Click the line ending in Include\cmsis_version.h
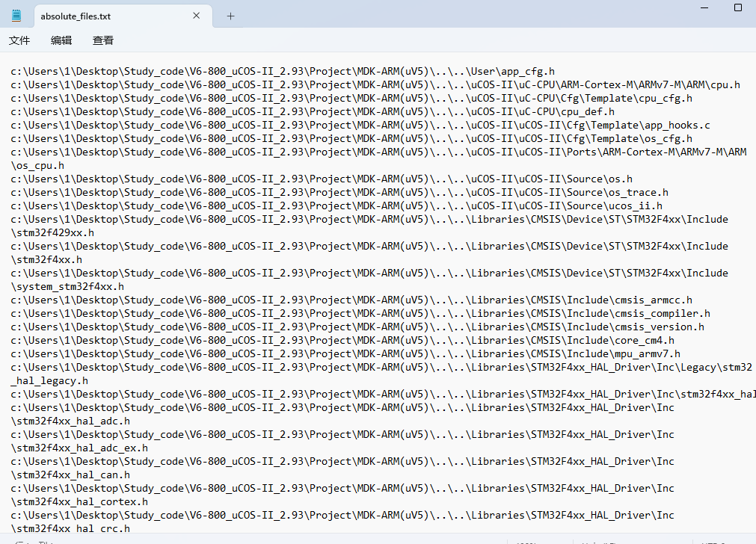This screenshot has height=544, width=756. 357,327
